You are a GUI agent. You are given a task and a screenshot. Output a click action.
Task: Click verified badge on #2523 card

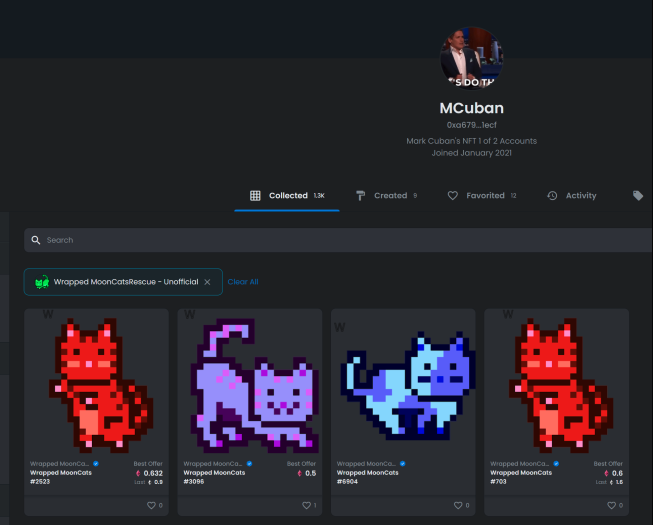pos(96,464)
